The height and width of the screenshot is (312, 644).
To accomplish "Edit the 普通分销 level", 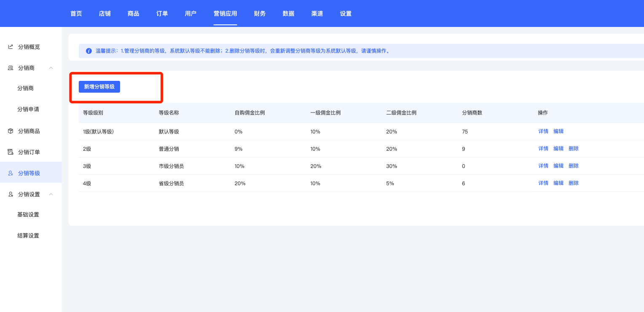I will tap(558, 149).
